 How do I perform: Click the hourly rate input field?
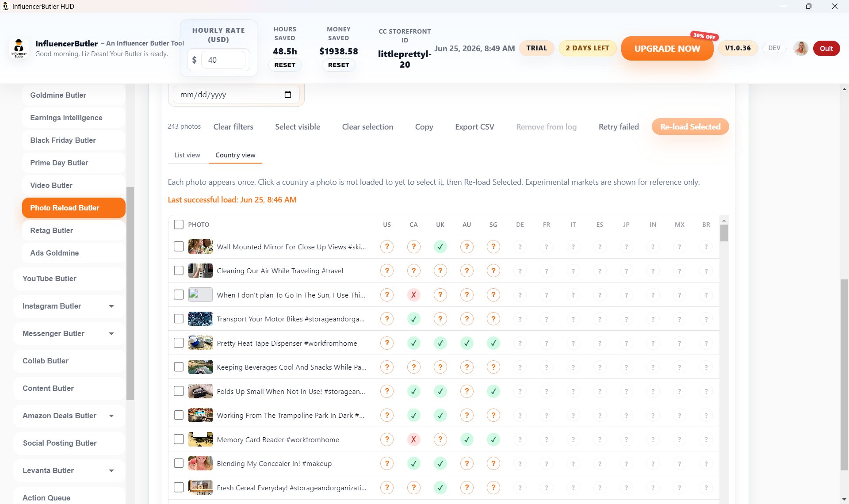tap(223, 60)
